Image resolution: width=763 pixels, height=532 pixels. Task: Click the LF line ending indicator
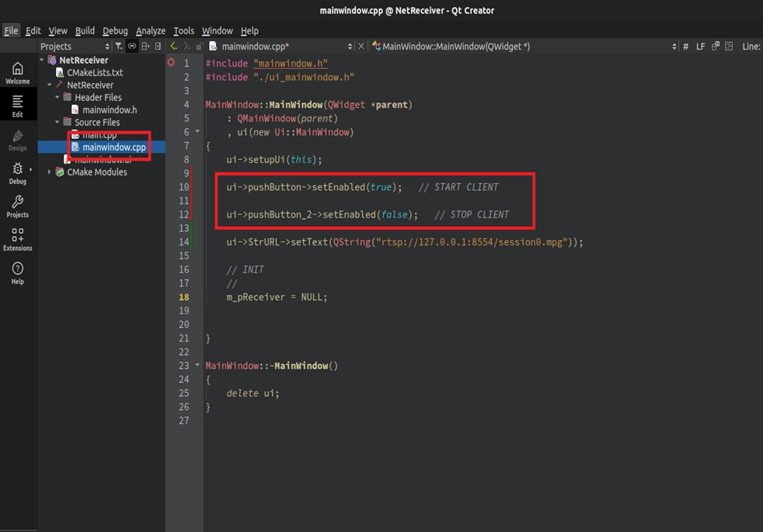pos(700,47)
